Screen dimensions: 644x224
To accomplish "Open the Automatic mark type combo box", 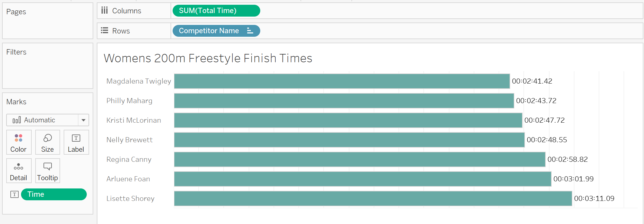I will tap(48, 120).
